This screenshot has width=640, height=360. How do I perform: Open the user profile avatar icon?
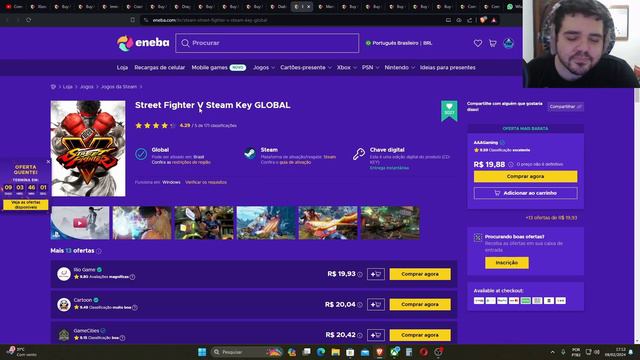508,43
